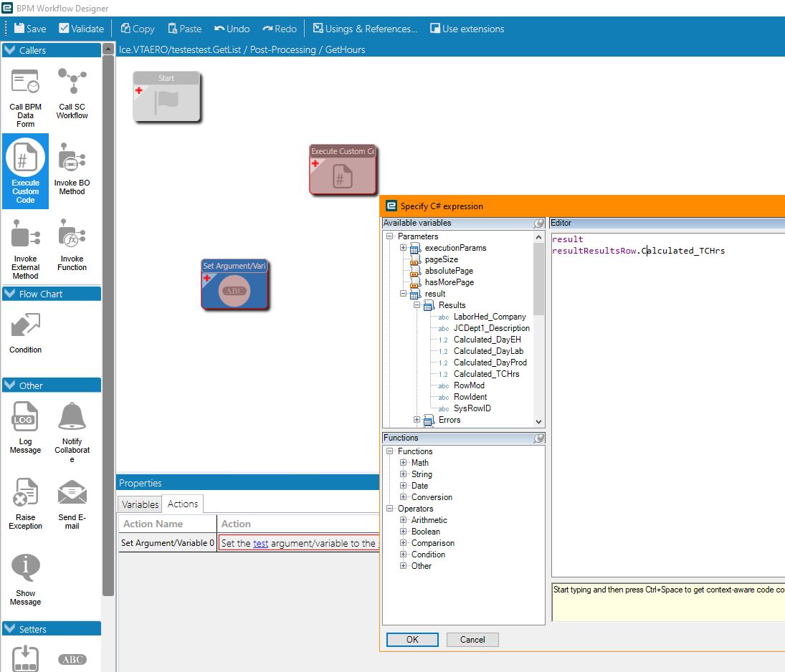The image size is (785, 672).
Task: Collapse the Setters section
Action: 9,629
